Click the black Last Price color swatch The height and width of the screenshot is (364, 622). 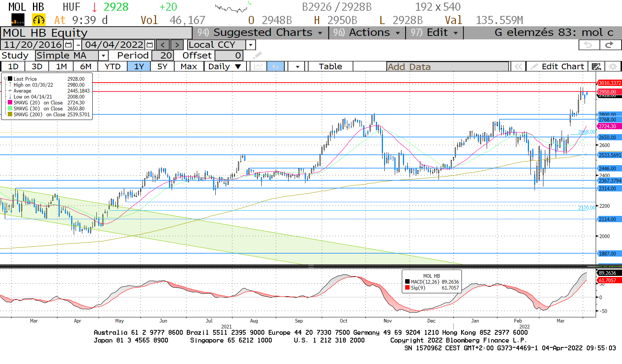coord(10,79)
